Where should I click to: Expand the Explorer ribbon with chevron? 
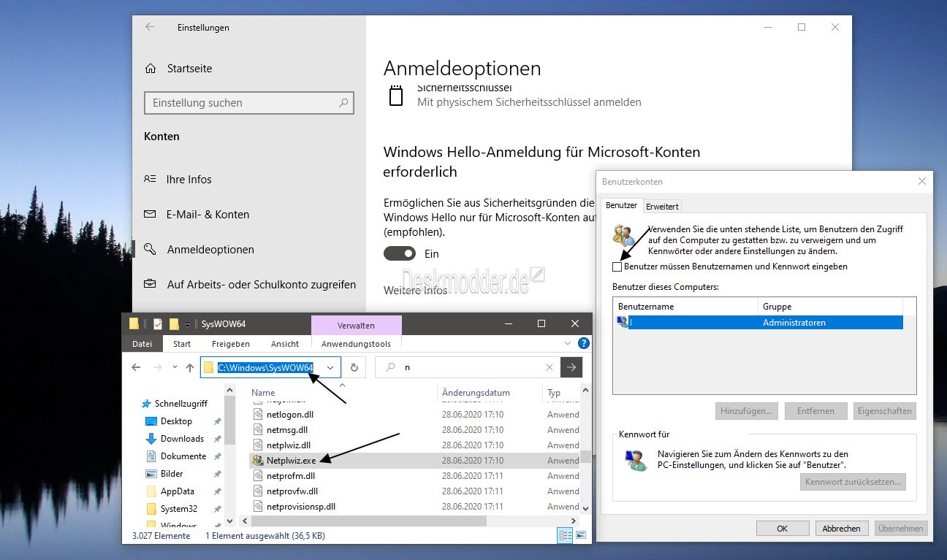pos(568,343)
